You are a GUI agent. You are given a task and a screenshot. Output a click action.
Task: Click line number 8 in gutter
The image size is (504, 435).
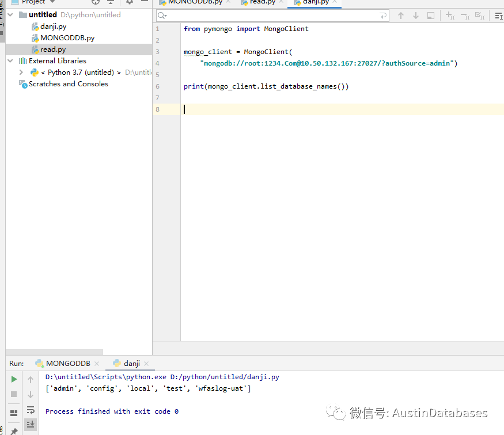coord(157,109)
